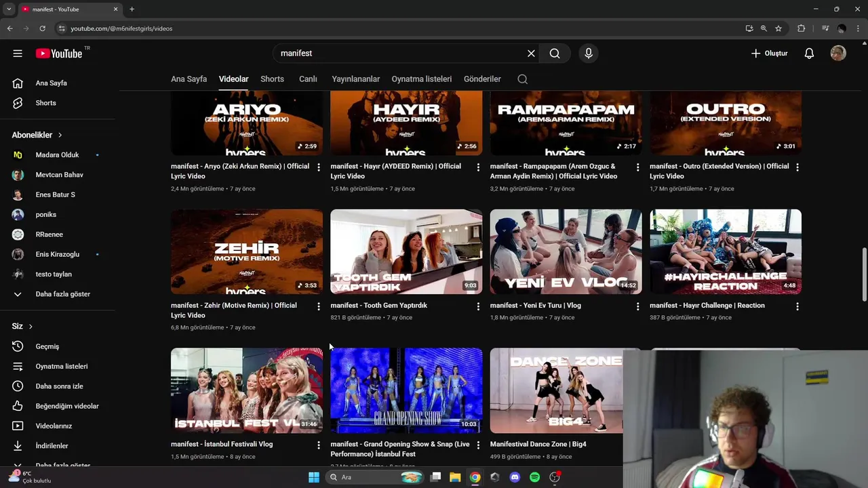Open options for Hayır Challenge Reaction video
This screenshot has height=488, width=868.
pyautogui.click(x=797, y=306)
